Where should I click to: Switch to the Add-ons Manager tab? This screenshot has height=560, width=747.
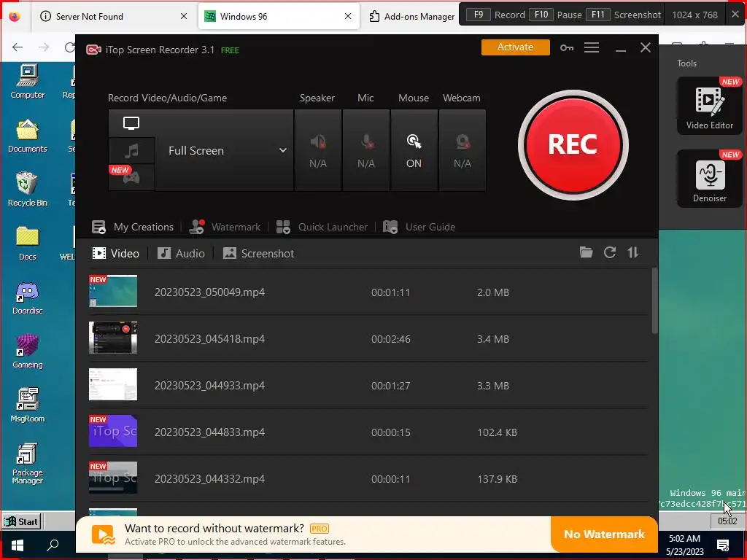411,16
